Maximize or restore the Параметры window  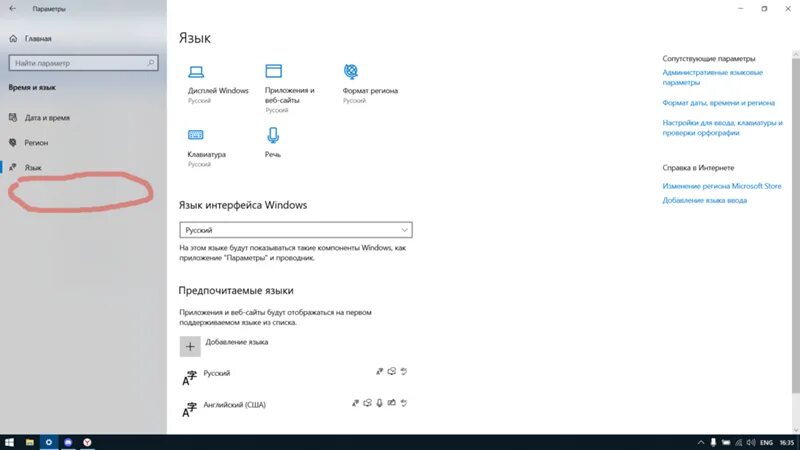tap(764, 9)
